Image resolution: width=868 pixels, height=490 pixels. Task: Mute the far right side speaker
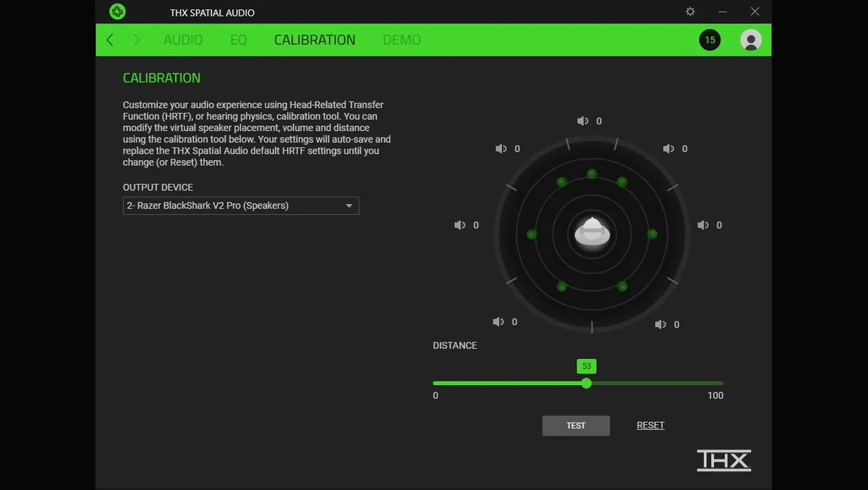702,225
